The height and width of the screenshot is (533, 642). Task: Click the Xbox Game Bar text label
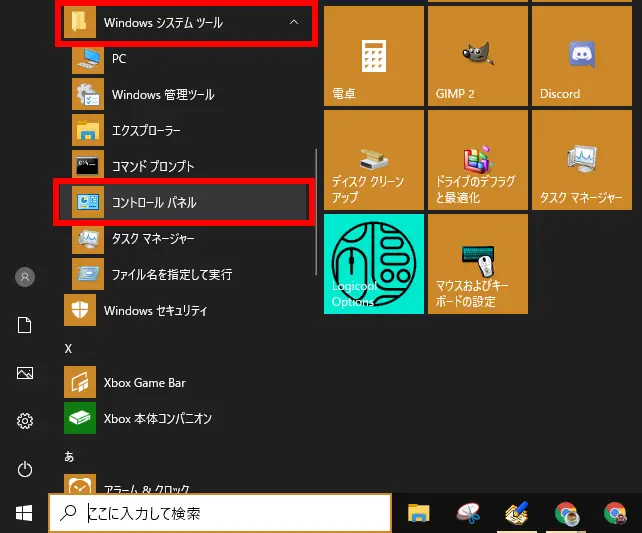pos(145,383)
